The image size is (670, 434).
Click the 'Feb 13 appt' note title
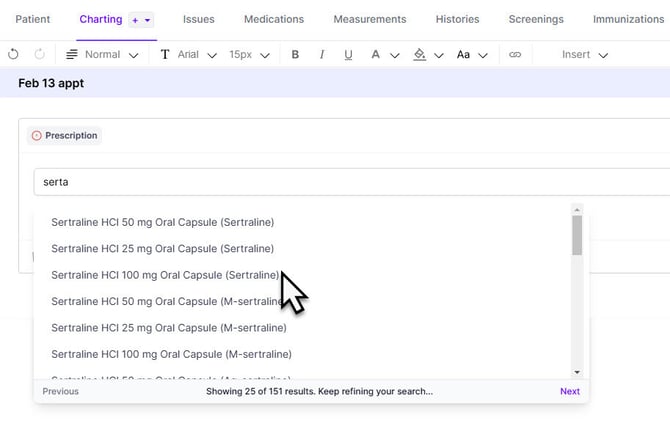51,83
